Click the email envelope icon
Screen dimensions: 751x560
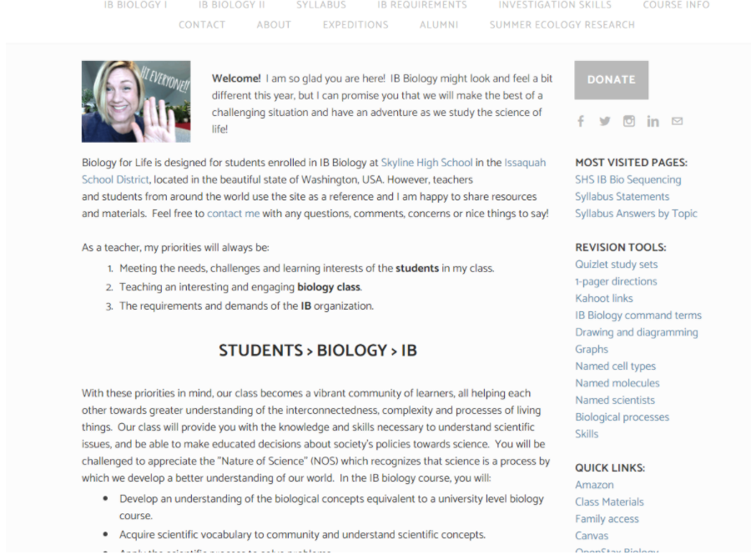pyautogui.click(x=677, y=121)
